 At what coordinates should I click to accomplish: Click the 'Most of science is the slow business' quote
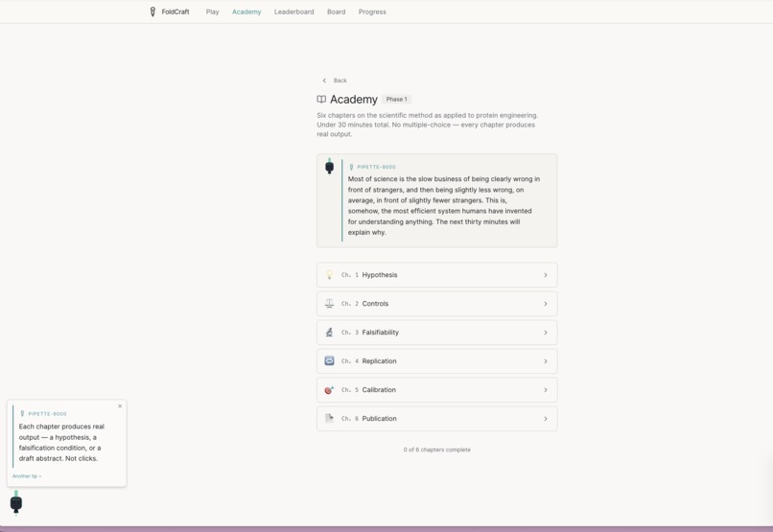tap(444, 205)
